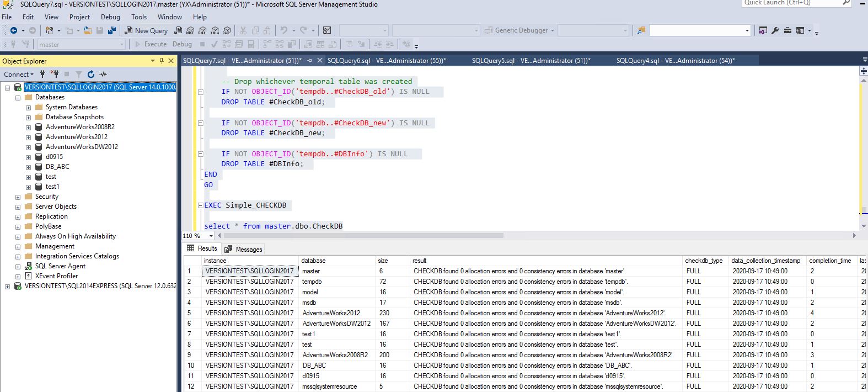Screen dimensions: 868x392
Task: Pin the Object Explorer auto-hide icon
Action: pyautogui.click(x=162, y=61)
